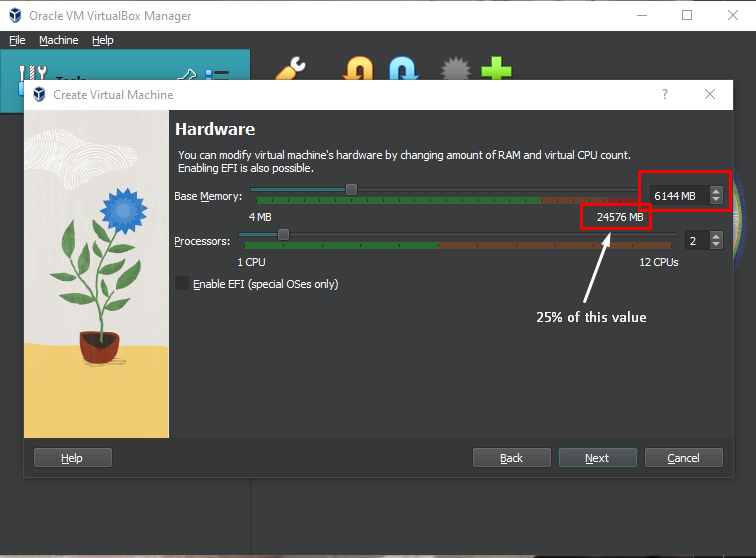
Task: Open the File menu
Action: click(17, 40)
